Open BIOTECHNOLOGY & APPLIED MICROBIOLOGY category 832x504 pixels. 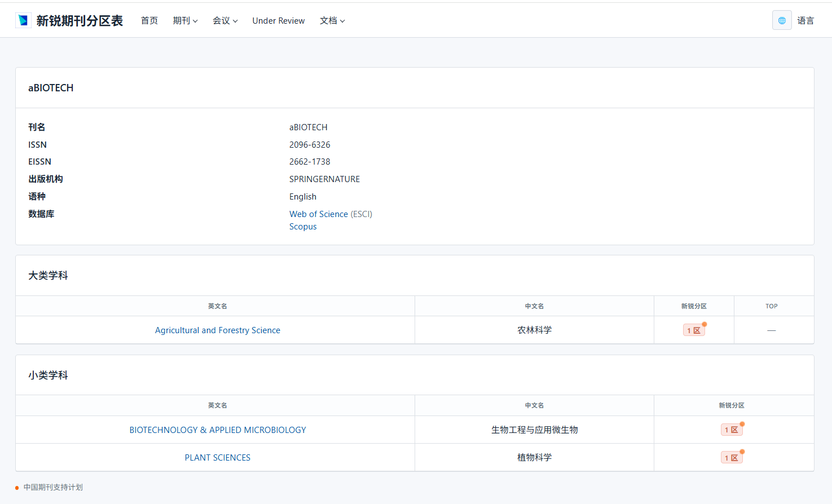pyautogui.click(x=217, y=430)
